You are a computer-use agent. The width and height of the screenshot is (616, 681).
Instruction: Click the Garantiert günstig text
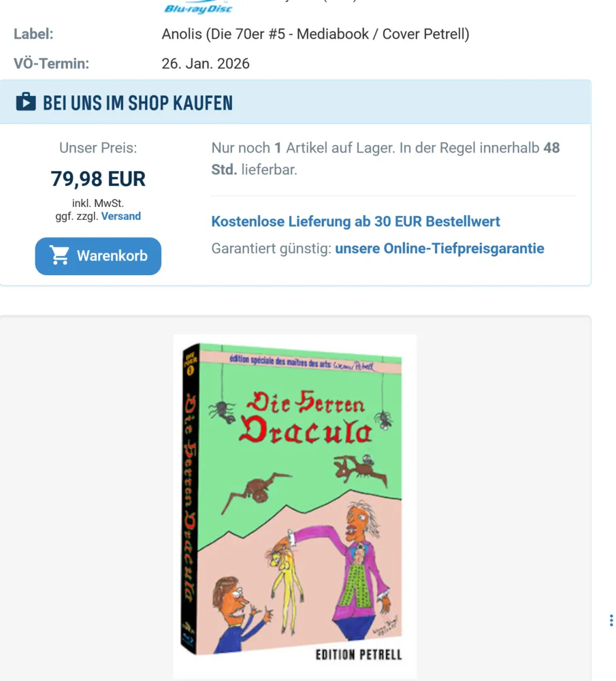[272, 249]
